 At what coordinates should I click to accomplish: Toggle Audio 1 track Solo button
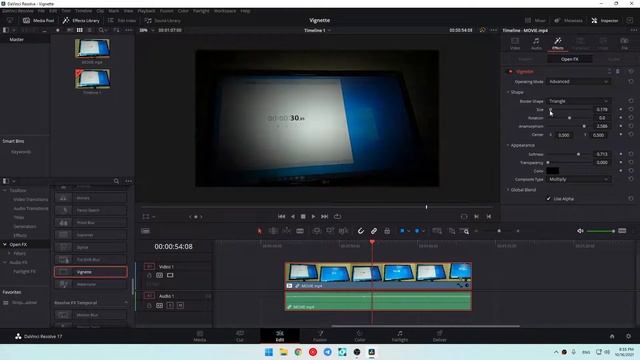point(170,305)
